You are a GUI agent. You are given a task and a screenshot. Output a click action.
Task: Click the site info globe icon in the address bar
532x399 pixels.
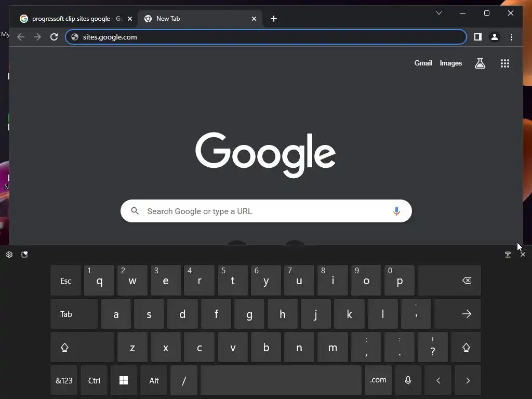point(75,37)
